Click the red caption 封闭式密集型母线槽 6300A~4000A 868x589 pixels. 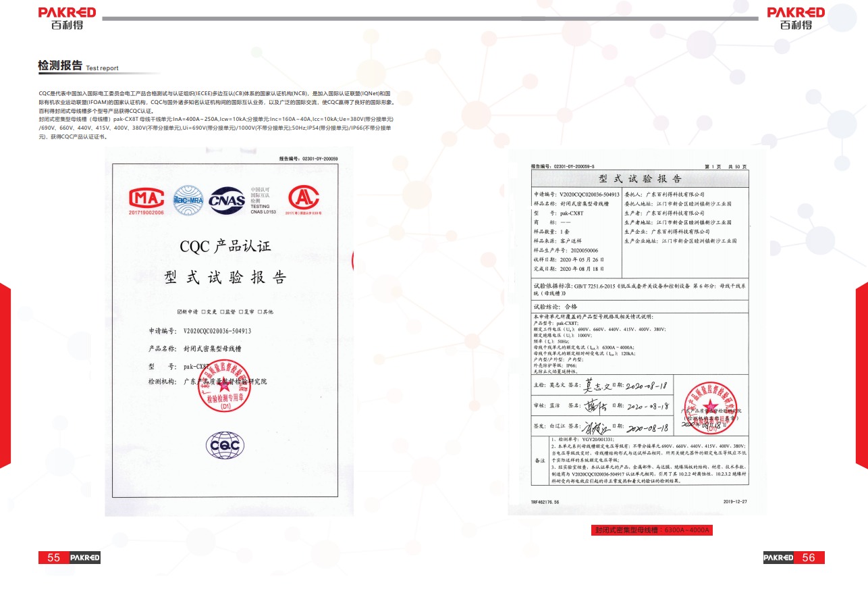pos(651,530)
